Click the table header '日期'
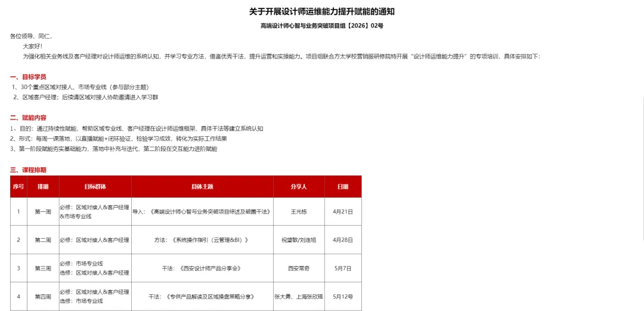The height and width of the screenshot is (311, 644). coord(343,186)
